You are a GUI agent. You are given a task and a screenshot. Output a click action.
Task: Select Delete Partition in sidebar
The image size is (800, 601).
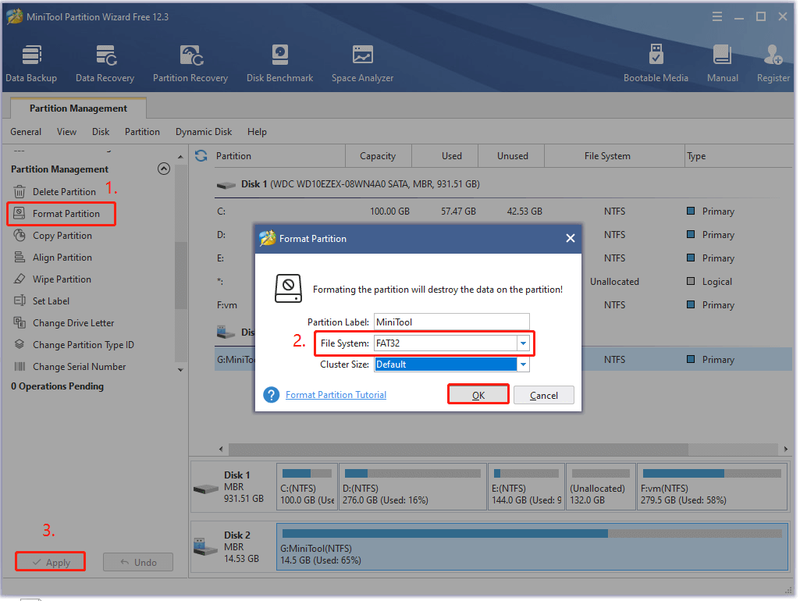64,192
